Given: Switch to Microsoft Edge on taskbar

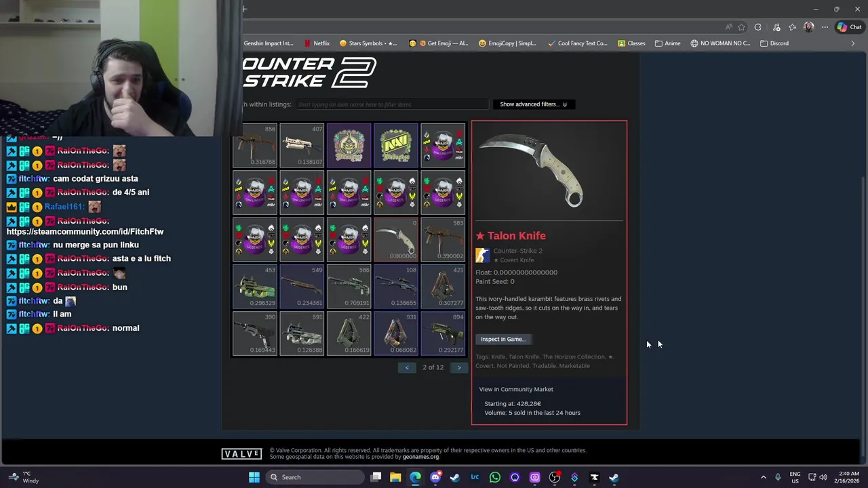Looking at the screenshot, I should (x=415, y=477).
